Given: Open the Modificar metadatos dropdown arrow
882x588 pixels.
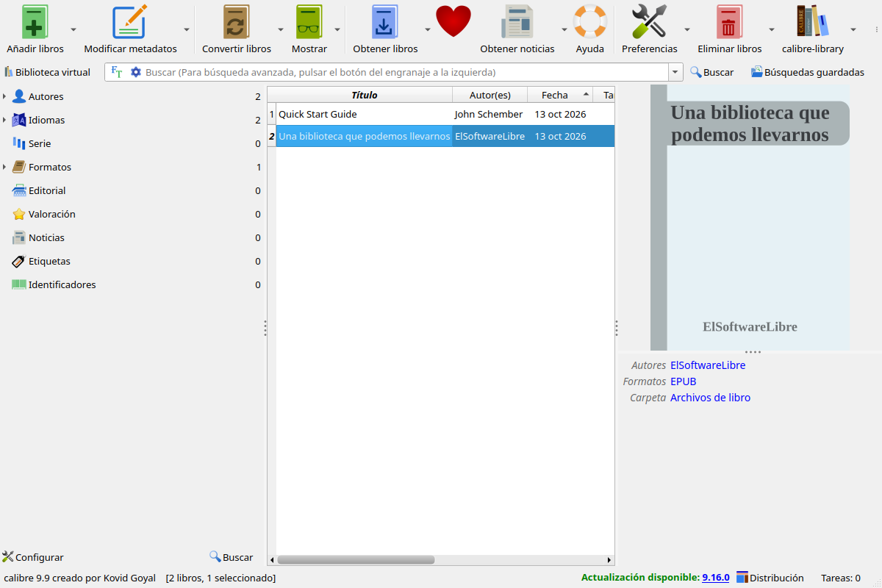Looking at the screenshot, I should [x=187, y=29].
